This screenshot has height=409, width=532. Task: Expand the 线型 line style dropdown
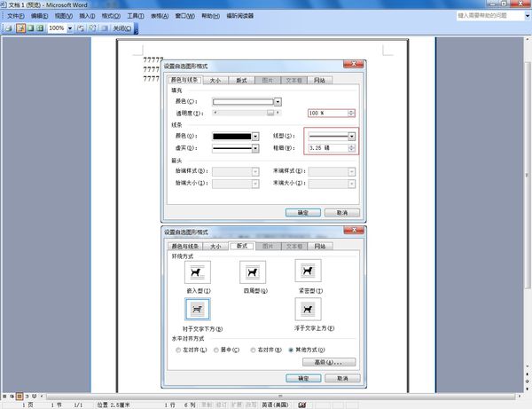352,137
